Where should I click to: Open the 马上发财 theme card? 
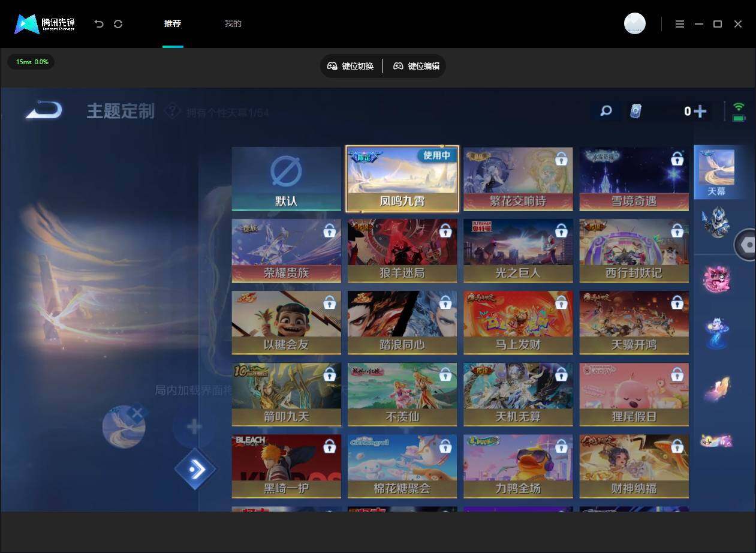point(518,323)
